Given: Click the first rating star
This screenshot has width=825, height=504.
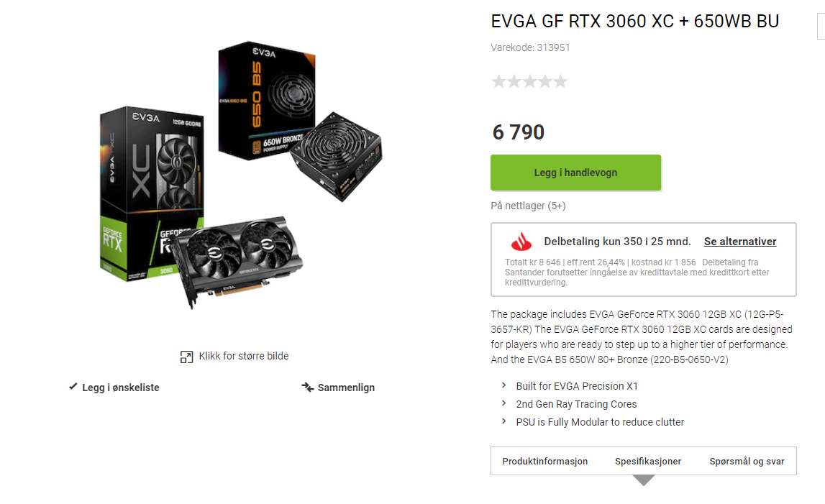Looking at the screenshot, I should (x=498, y=81).
